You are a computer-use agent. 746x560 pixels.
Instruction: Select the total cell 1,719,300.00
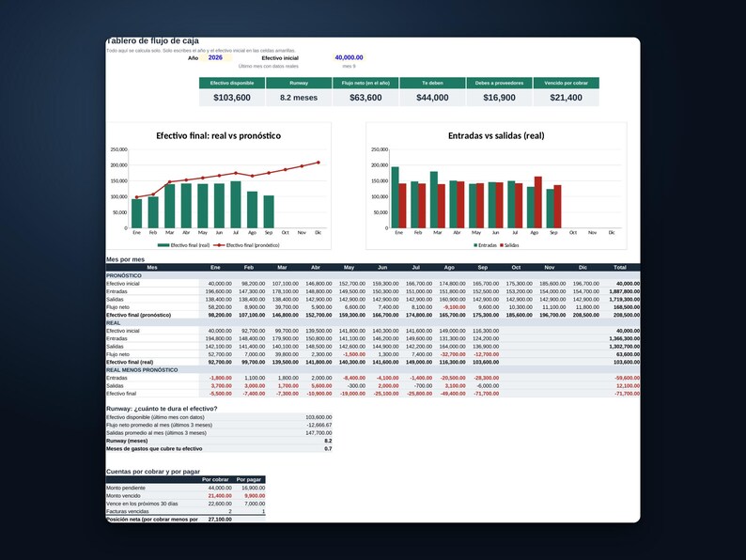point(620,300)
